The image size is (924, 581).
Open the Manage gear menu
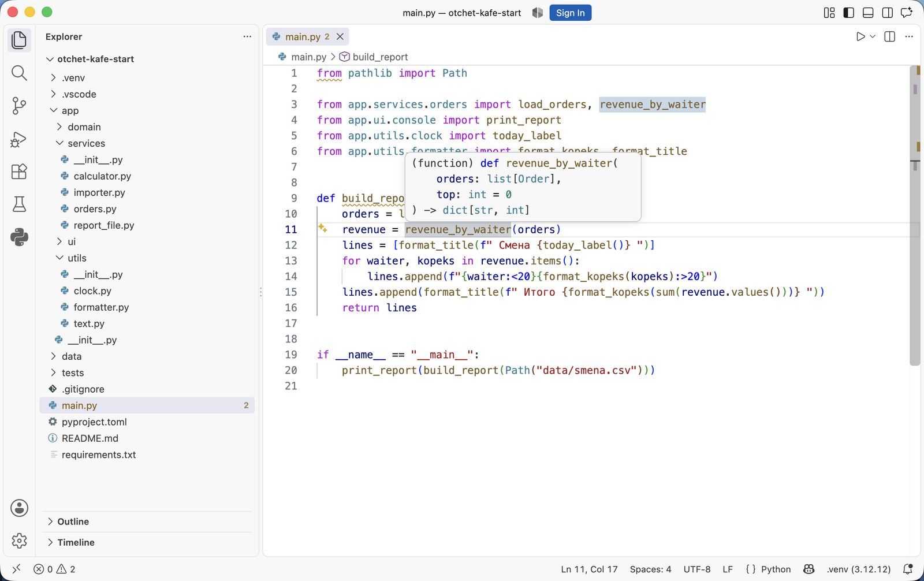(x=19, y=541)
